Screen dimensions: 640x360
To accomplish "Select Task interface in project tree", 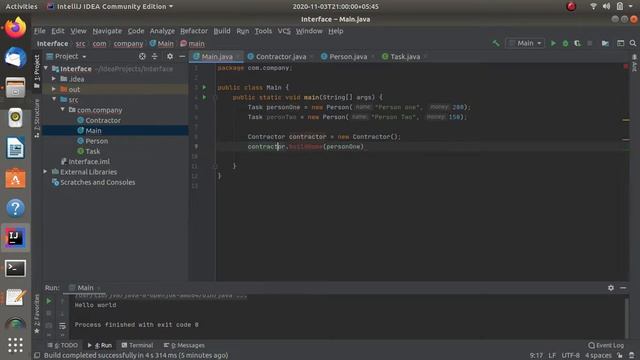I will 93,151.
